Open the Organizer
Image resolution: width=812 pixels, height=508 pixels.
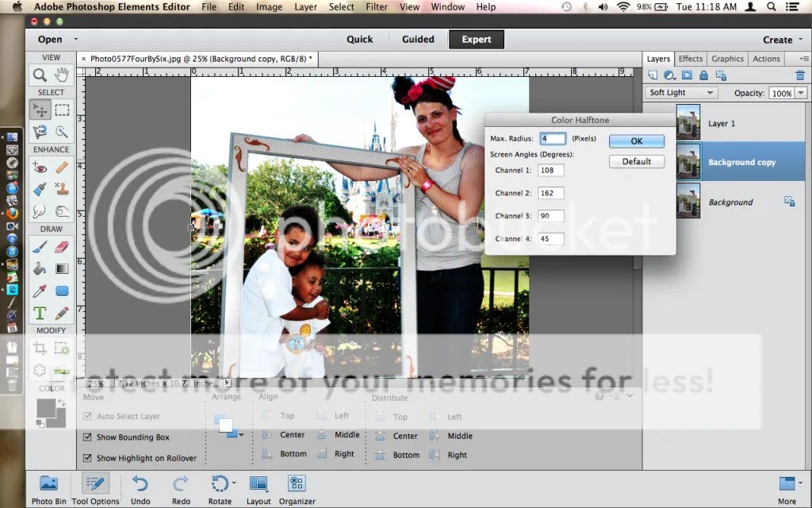click(x=297, y=489)
